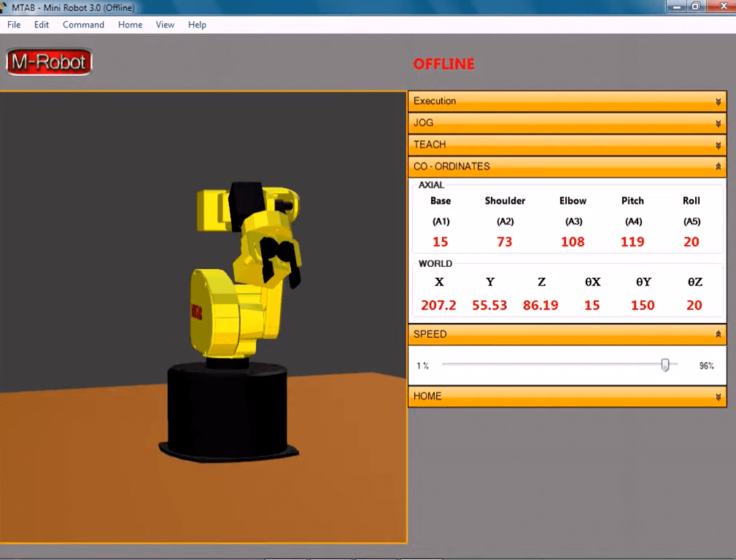Click the world Y value 55.53
736x560 pixels.
click(x=489, y=306)
